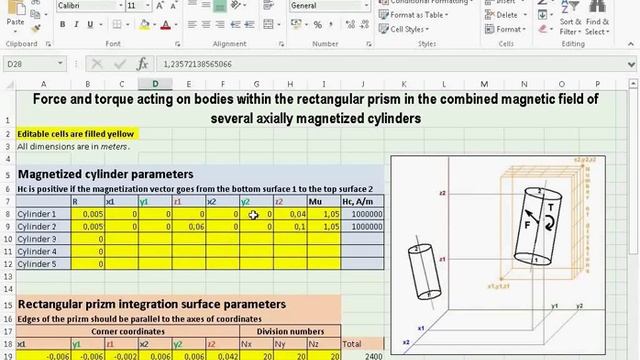
Task: Open the number format General dropdown
Action: 366,5
